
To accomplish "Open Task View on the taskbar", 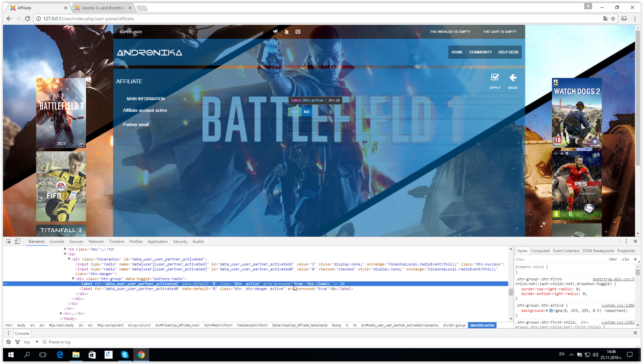I will pos(43,355).
